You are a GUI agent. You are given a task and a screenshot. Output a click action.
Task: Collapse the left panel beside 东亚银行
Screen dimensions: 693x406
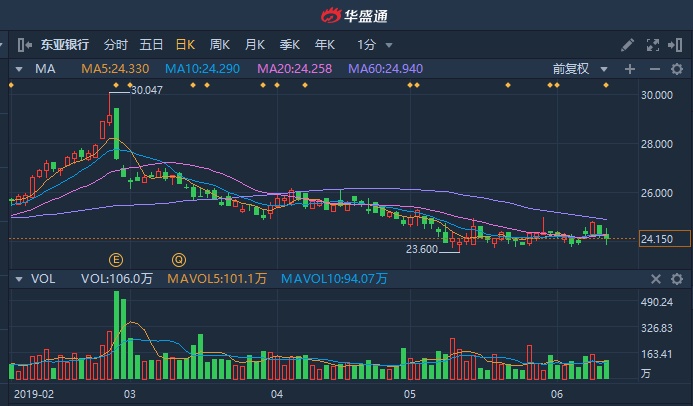point(24,45)
